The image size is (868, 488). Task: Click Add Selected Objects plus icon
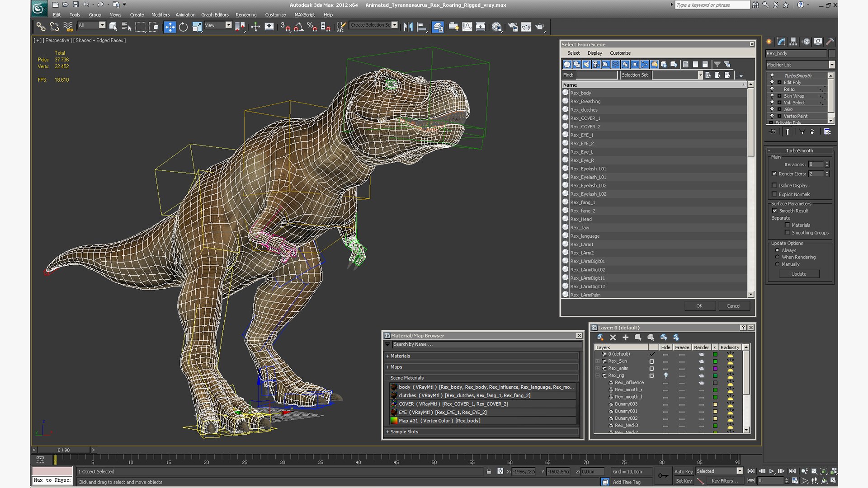626,337
